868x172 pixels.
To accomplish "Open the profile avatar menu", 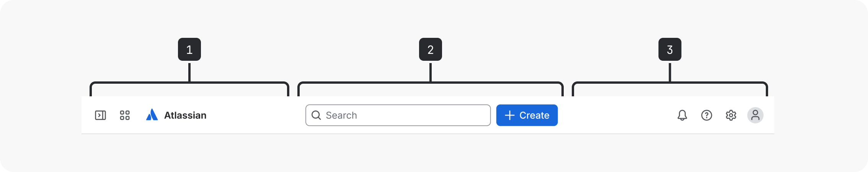I will [x=755, y=115].
